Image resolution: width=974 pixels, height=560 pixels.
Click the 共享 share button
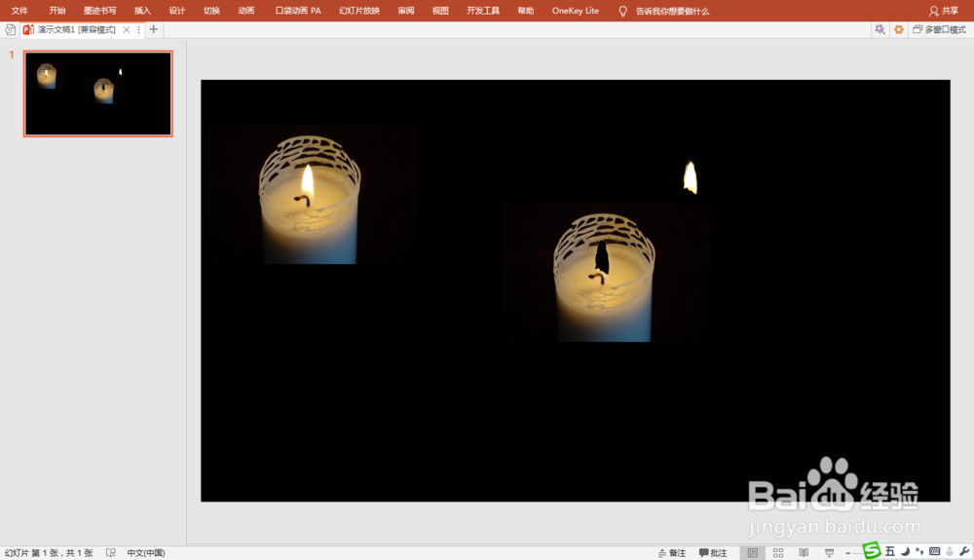coord(944,11)
